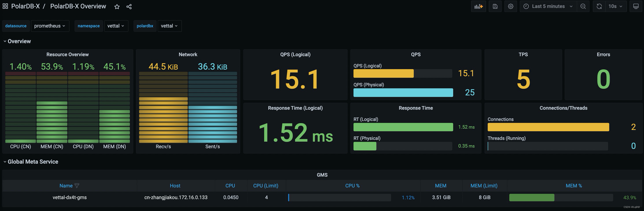Click the RT (Logical) green bar gauge

pos(403,127)
